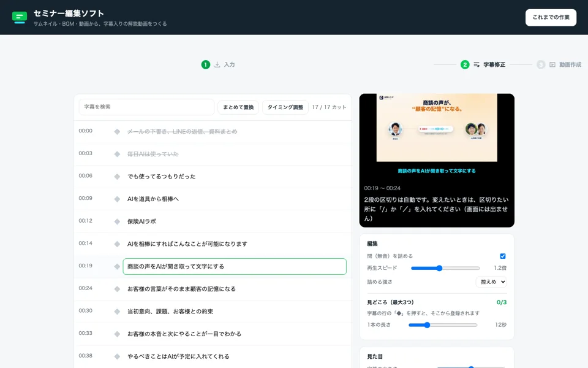Toggle highlight diamond for でも使ってるつもりだった row
588x368 pixels.
(x=117, y=177)
